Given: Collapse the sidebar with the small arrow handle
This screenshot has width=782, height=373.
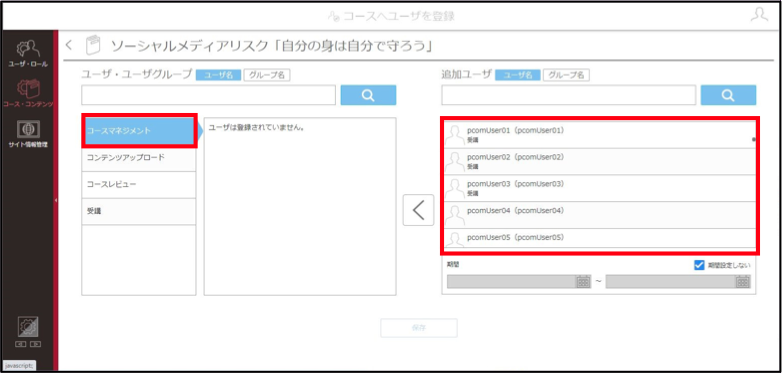Looking at the screenshot, I should pyautogui.click(x=56, y=200).
